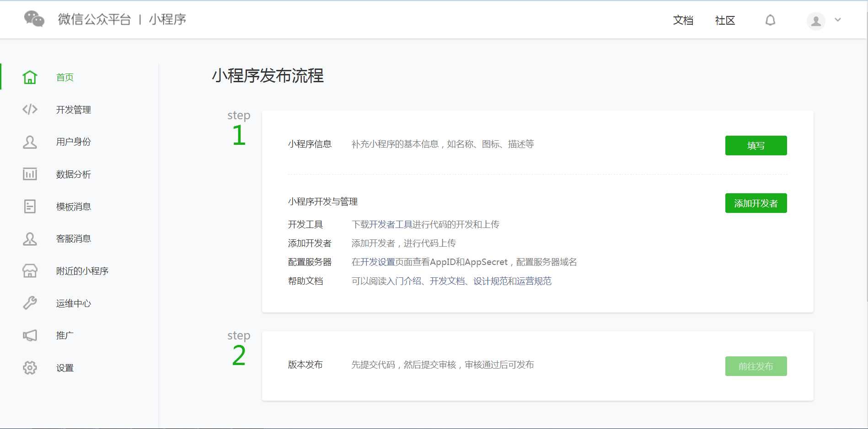The height and width of the screenshot is (429, 868).
Task: Click text 添加开发者，进行代码上传
Action: coord(403,243)
